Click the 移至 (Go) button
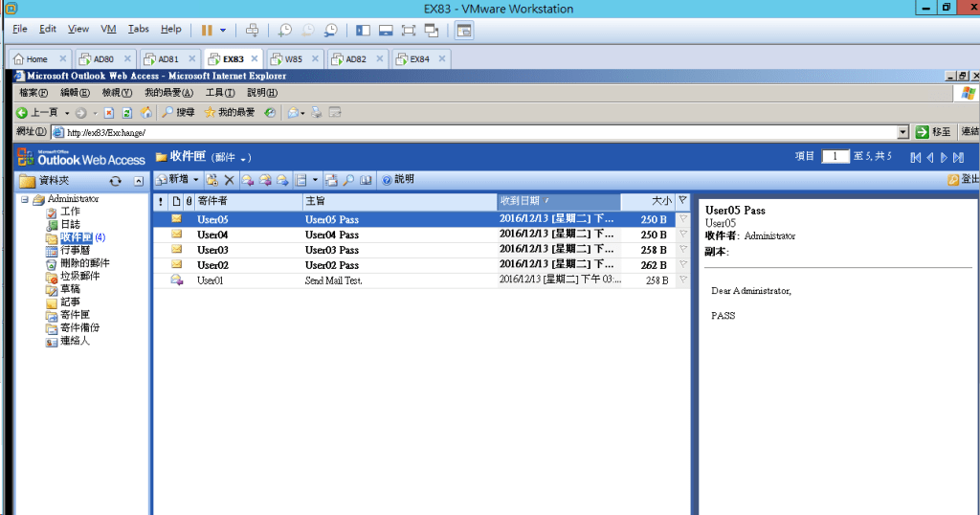This screenshot has height=515, width=980. pos(934,132)
